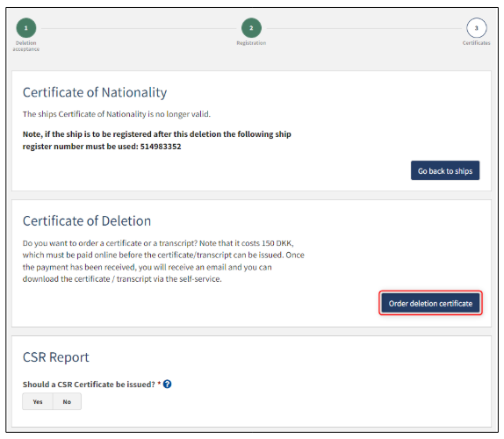Click the 'Should a CSR Certificate be issued?' label
This screenshot has height=439, width=504.
pos(89,385)
